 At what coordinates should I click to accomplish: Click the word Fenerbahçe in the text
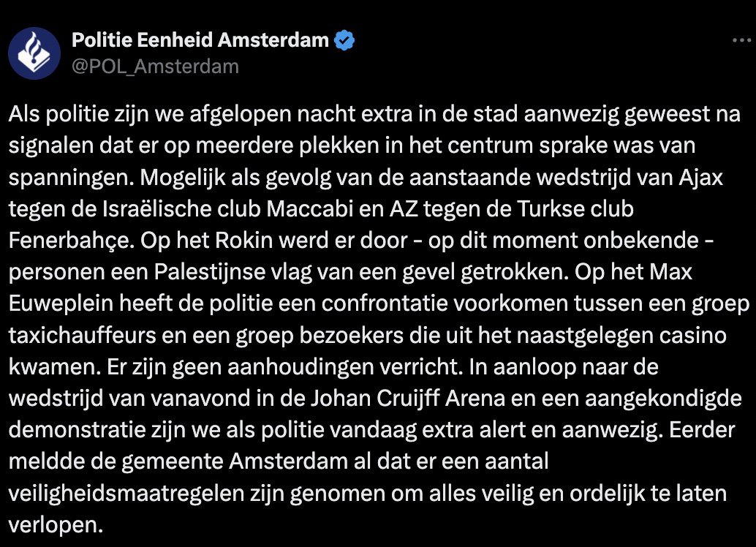(x=66, y=240)
